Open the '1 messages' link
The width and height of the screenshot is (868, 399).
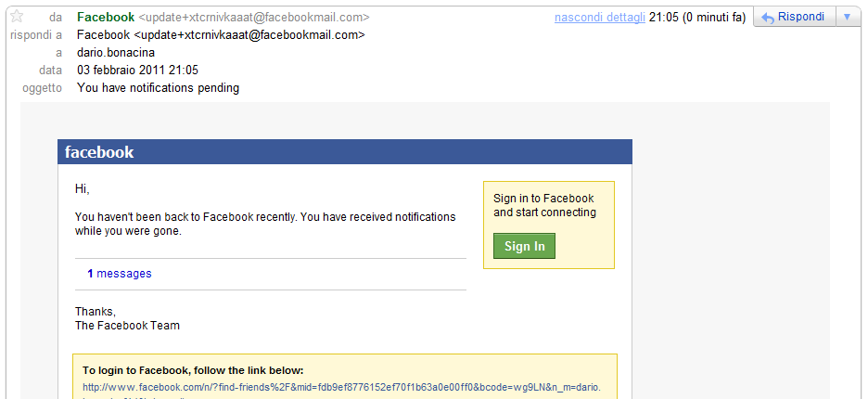(x=120, y=274)
